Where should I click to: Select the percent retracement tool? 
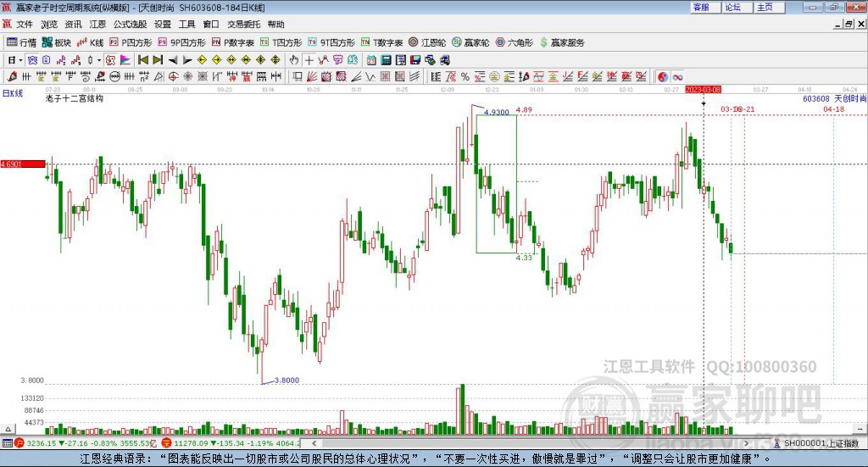point(465,76)
